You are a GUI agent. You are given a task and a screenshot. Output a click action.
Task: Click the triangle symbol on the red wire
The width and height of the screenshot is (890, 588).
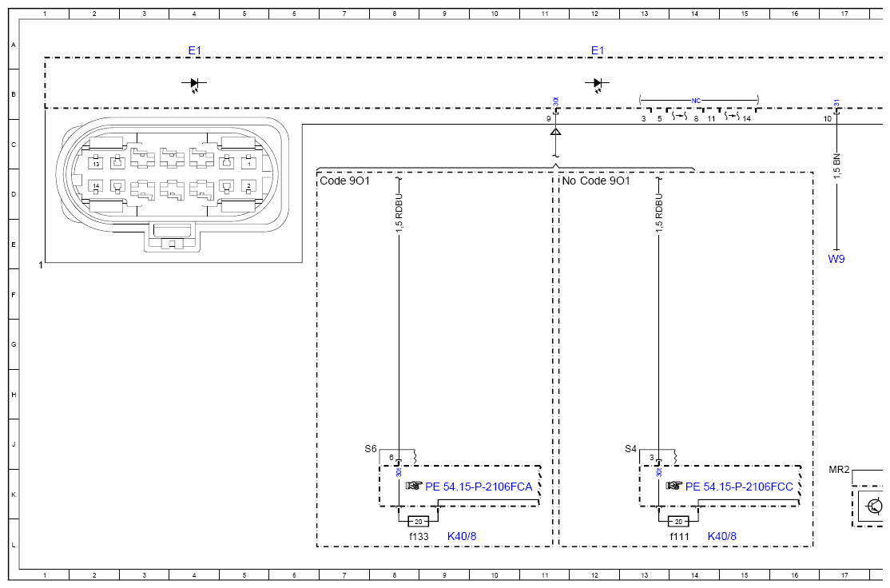[556, 132]
